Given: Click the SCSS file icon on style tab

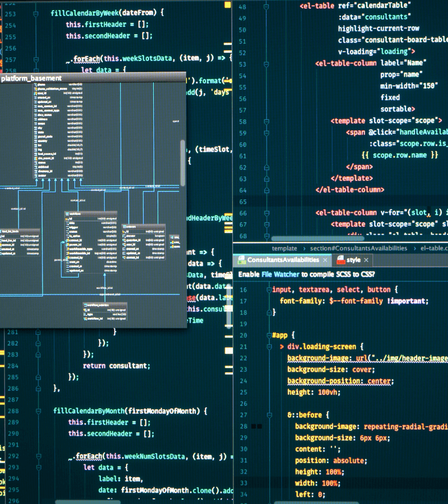Looking at the screenshot, I should pyautogui.click(x=340, y=260).
